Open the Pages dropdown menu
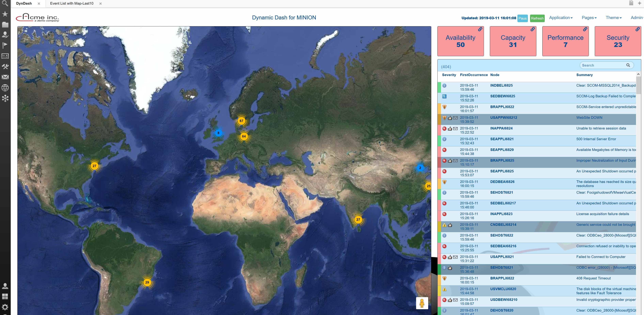Viewport: 644px width, 315px height. pyautogui.click(x=589, y=18)
